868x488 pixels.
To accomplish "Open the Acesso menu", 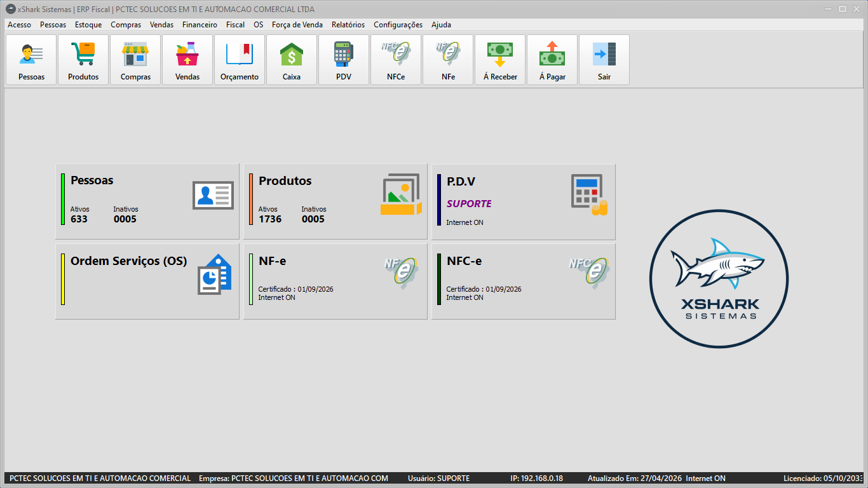I will [19, 25].
